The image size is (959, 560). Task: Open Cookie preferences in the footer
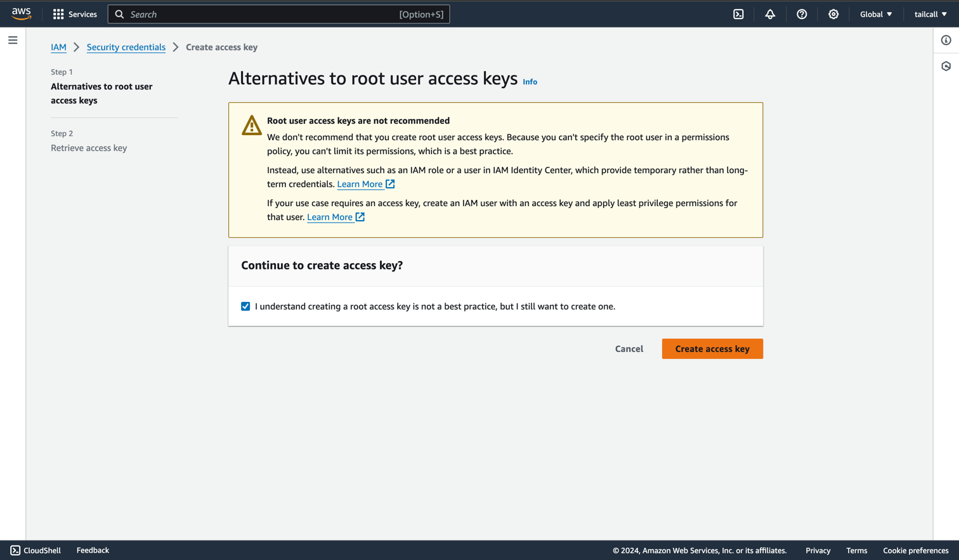tap(915, 550)
